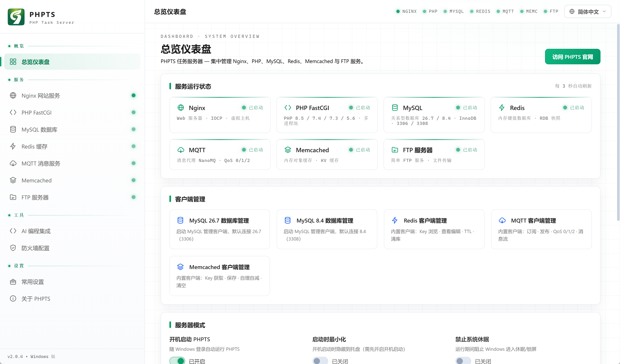Click the Redis lightning icon in sidebar
Screen dimensions: 620x364
pyautogui.click(x=13, y=146)
